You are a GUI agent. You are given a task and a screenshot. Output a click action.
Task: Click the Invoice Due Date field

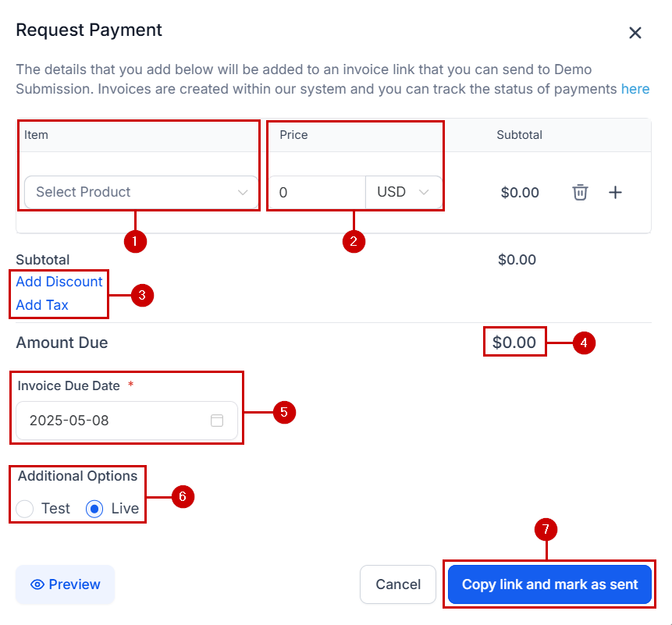coord(127,421)
